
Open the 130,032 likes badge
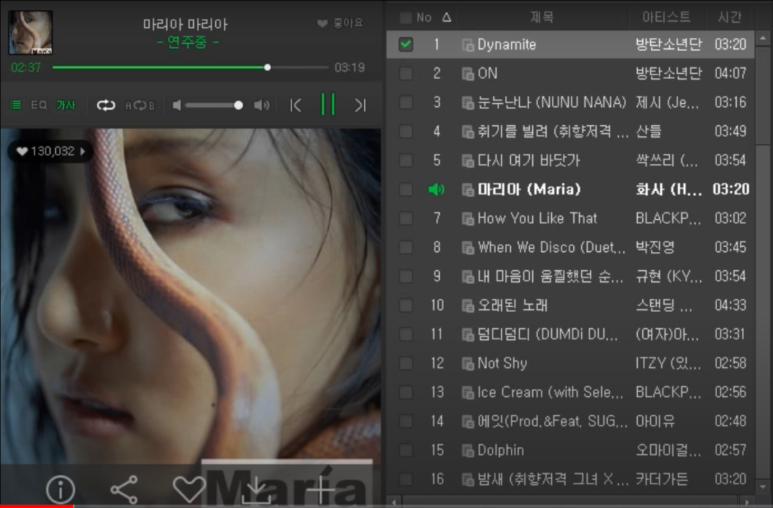click(x=50, y=151)
